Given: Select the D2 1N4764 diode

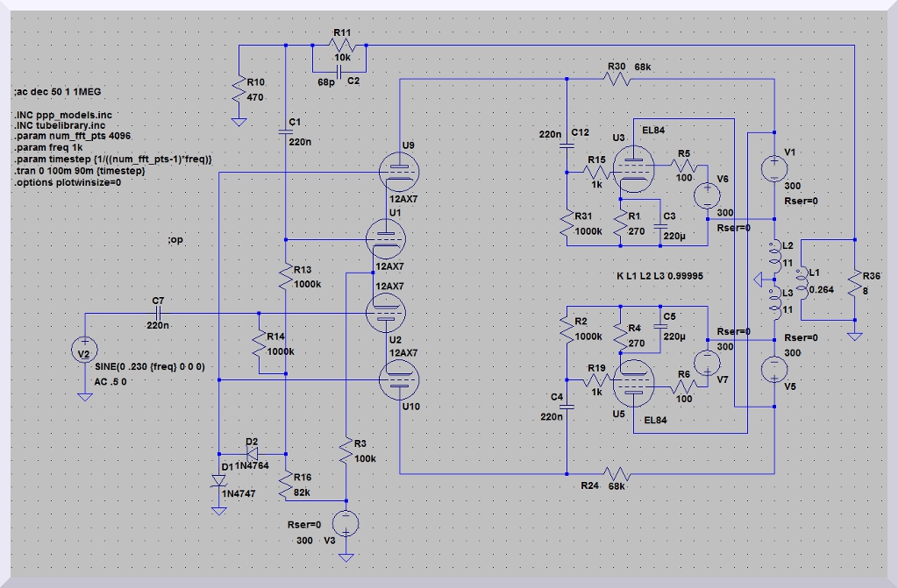Looking at the screenshot, I should pyautogui.click(x=254, y=454).
